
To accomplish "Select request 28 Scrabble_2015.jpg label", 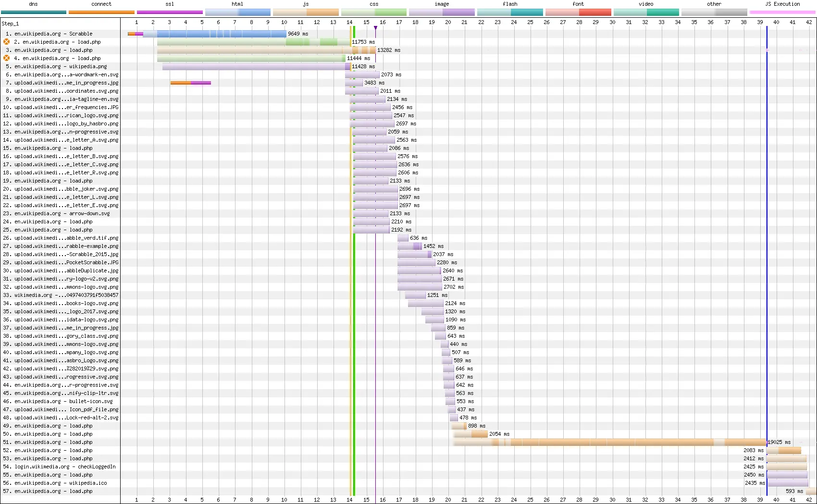I will pos(66,254).
